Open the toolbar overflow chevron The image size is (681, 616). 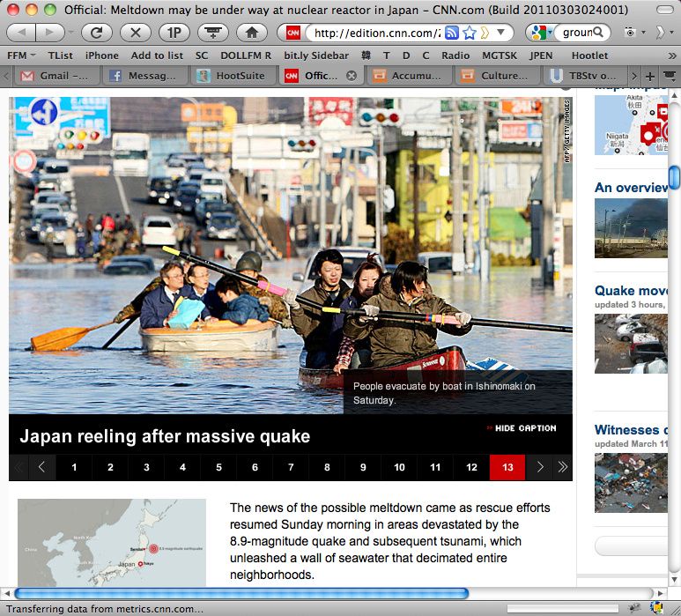pyautogui.click(x=660, y=33)
